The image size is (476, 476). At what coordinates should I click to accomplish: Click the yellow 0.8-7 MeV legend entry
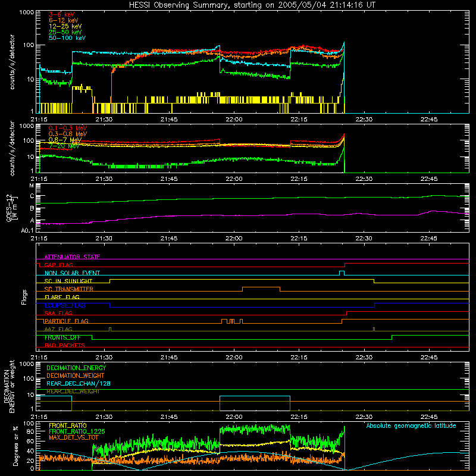pos(65,140)
